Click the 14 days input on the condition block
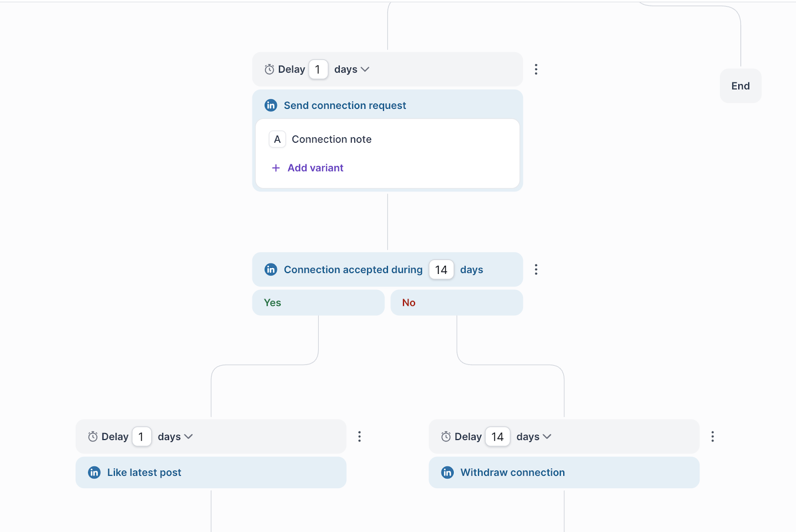The height and width of the screenshot is (532, 796). coord(441,269)
